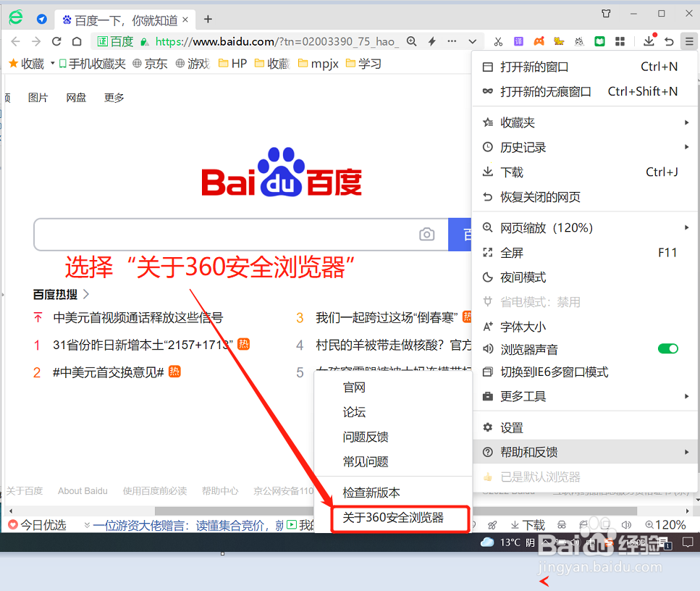Select 常见问题 submenu item
Image resolution: width=700 pixels, height=591 pixels.
coord(393,461)
